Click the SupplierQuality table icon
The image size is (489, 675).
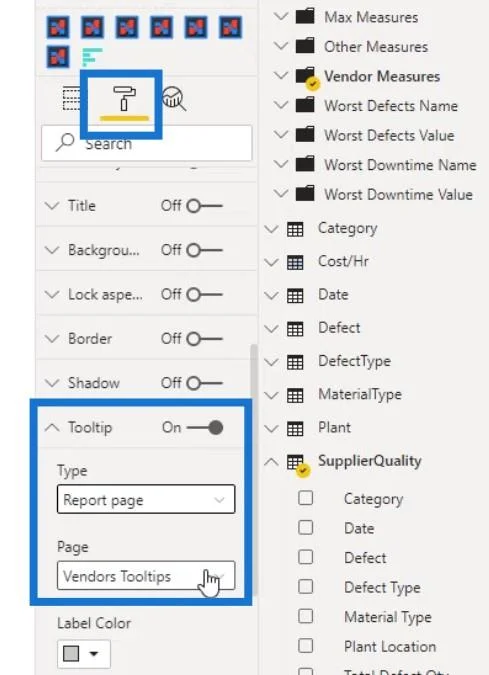(297, 463)
